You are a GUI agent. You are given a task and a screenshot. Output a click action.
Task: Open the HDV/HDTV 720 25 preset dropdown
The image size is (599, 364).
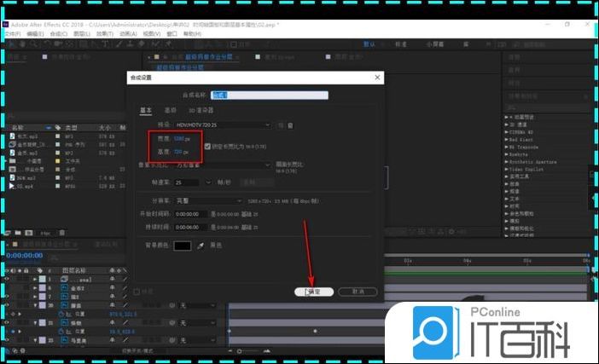tap(223, 124)
